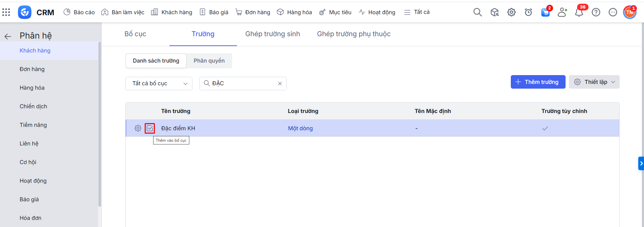Open the notifications bell icon

coord(579,13)
